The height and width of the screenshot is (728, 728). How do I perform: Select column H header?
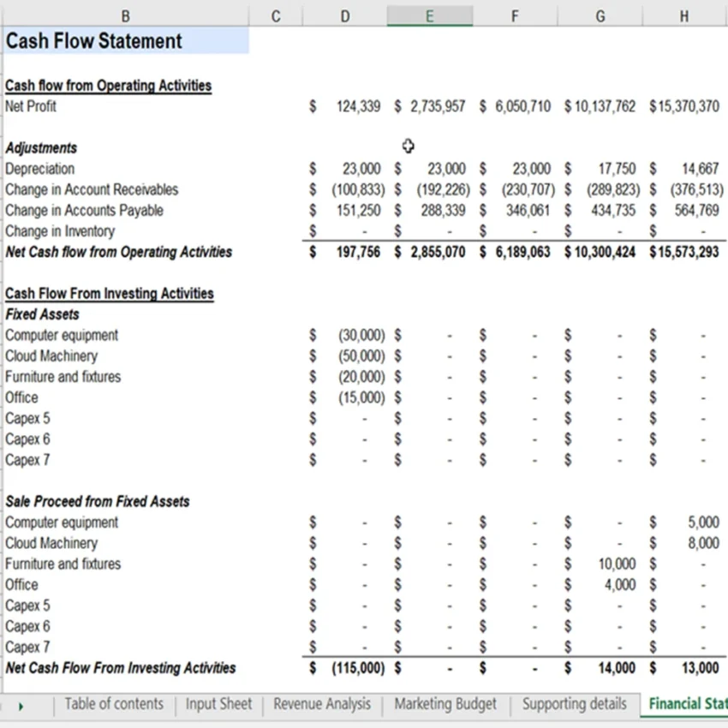[x=685, y=16]
